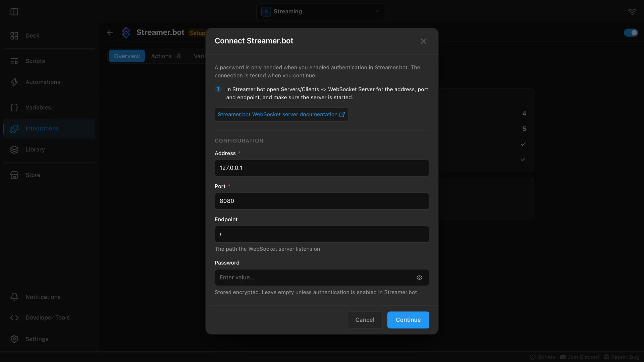
Task: Toggle the Streamer.bot integration switch
Action: [x=631, y=33]
